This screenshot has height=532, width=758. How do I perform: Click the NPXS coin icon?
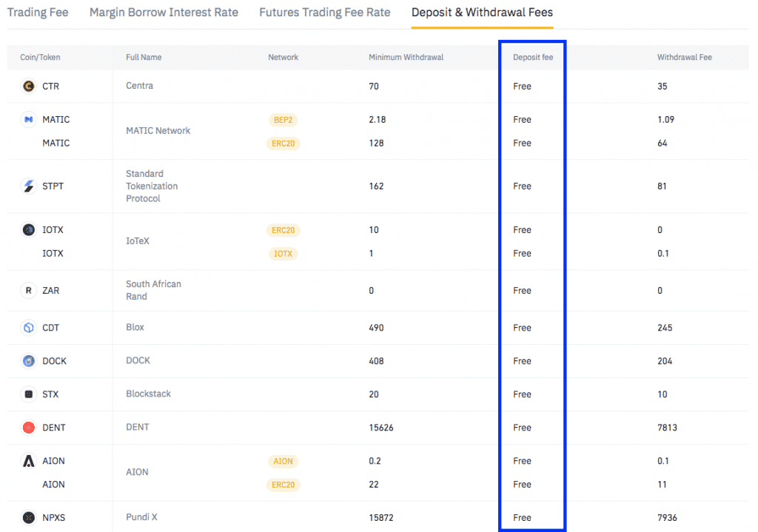point(29,517)
